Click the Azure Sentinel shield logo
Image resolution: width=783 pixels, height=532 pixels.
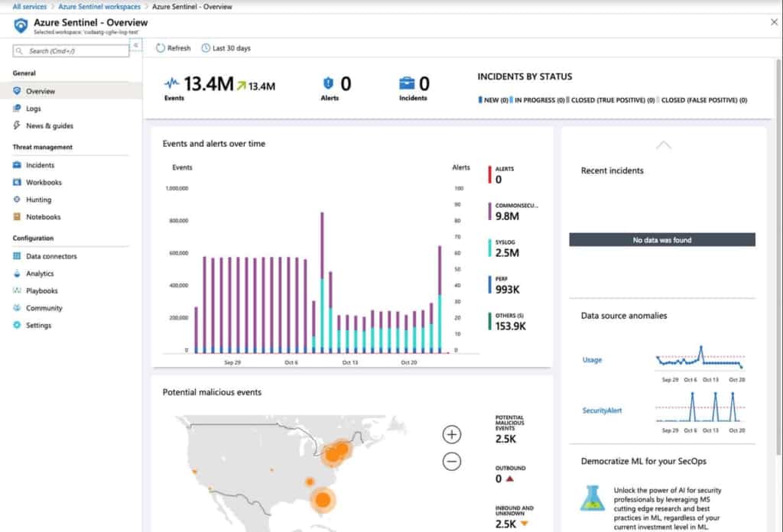[21, 25]
